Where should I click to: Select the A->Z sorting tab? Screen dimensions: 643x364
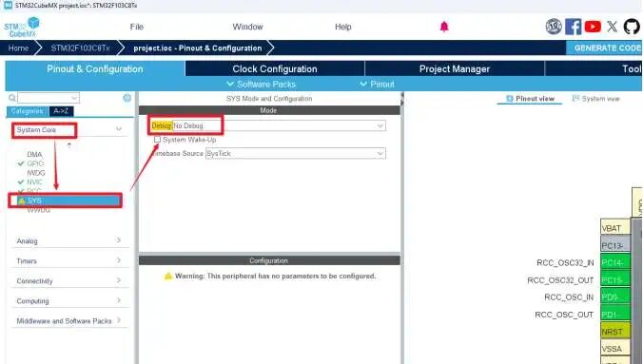pyautogui.click(x=61, y=111)
